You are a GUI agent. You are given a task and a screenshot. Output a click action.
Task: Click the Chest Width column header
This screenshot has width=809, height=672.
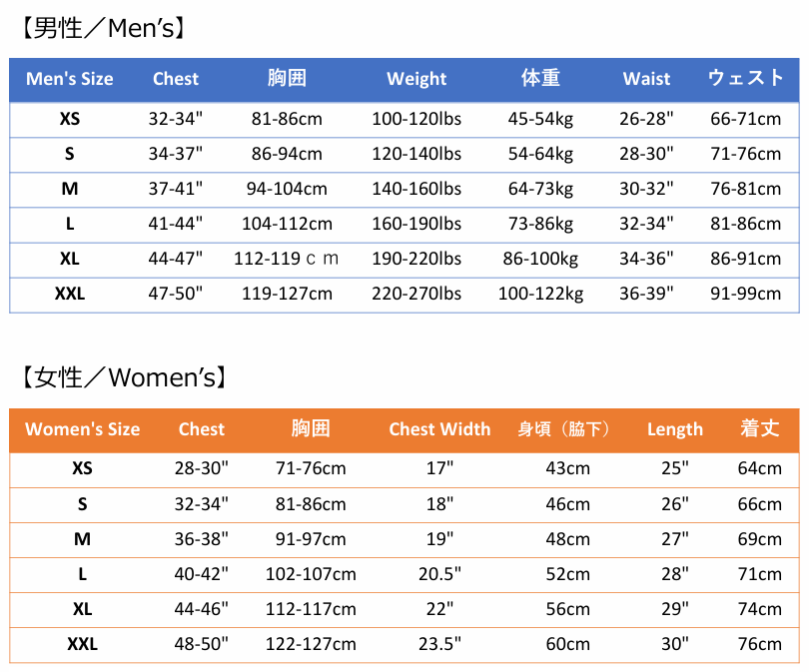439,429
